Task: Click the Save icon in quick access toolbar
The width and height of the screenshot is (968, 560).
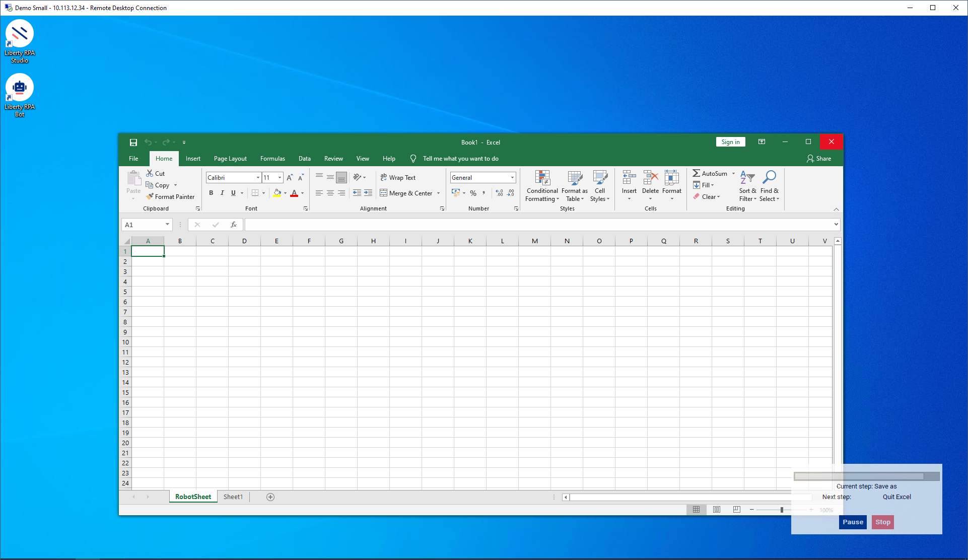Action: (133, 143)
